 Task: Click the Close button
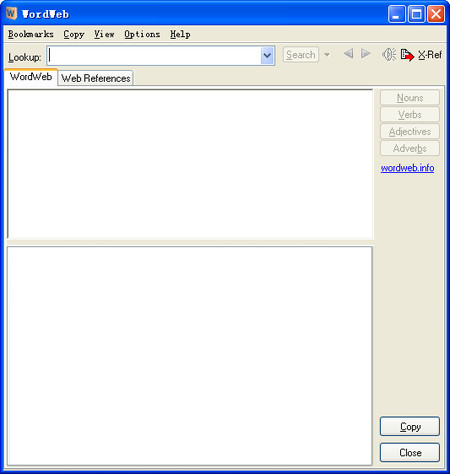(x=410, y=452)
